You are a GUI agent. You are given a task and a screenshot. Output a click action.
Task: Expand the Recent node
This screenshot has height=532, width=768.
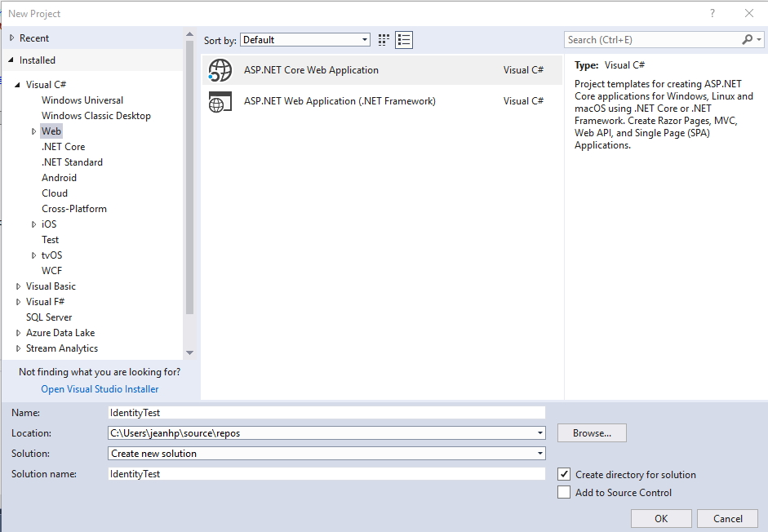11,38
